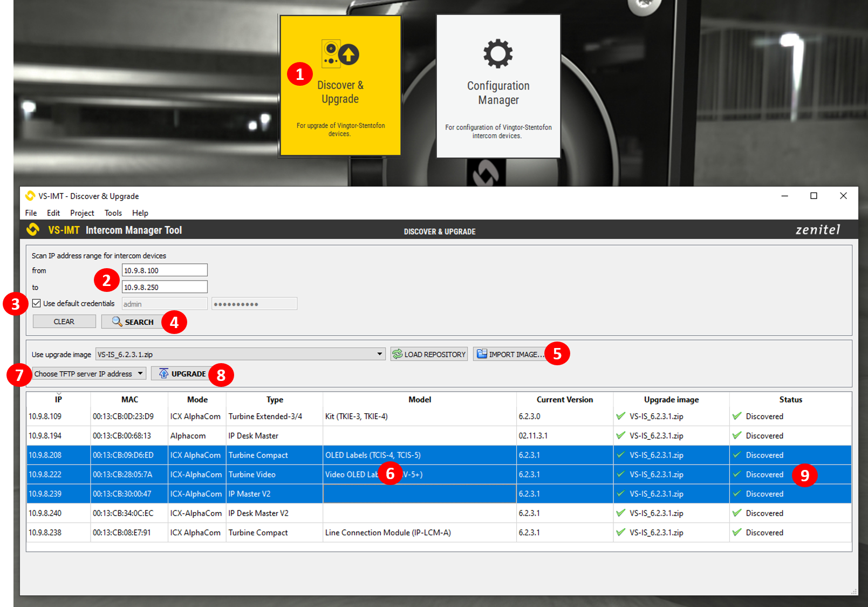Viewport: 868px width, 607px height.
Task: Click the Upgrade arrow icon
Action: click(x=163, y=373)
